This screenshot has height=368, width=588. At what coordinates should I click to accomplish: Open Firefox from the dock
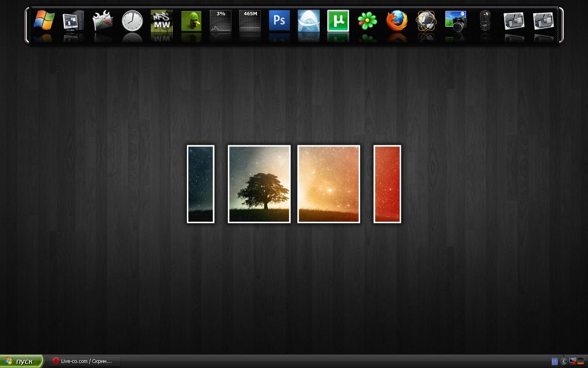(x=397, y=21)
